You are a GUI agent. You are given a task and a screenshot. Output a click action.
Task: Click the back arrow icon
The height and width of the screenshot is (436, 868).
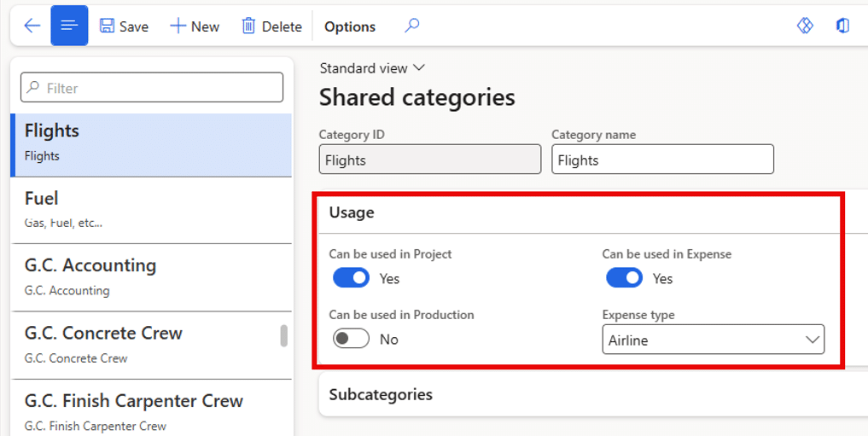pyautogui.click(x=32, y=26)
